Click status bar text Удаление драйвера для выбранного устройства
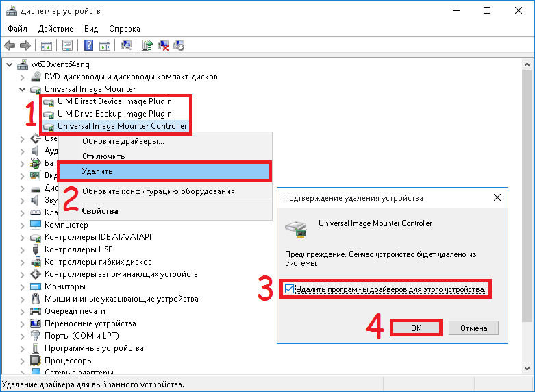Image resolution: width=535 pixels, height=392 pixels. (x=92, y=384)
